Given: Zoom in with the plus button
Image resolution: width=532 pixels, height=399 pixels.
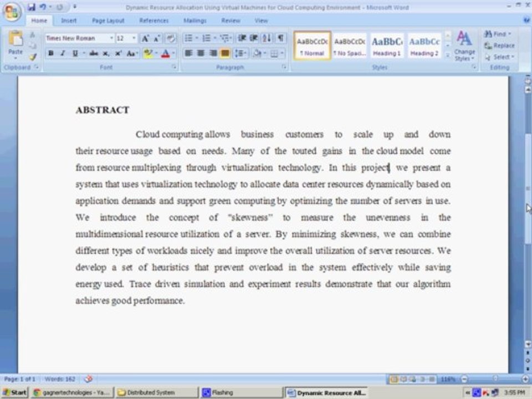Looking at the screenshot, I should click(x=525, y=379).
